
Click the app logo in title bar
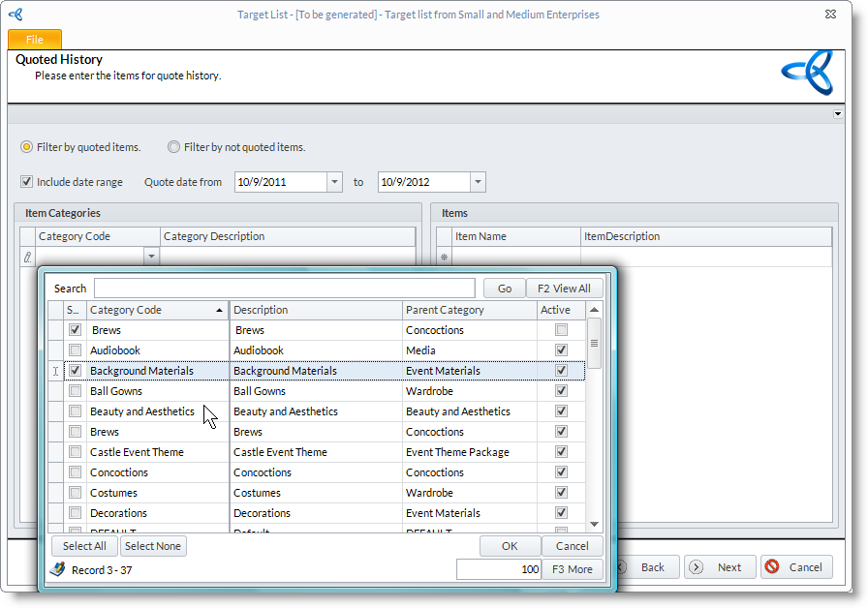click(15, 15)
